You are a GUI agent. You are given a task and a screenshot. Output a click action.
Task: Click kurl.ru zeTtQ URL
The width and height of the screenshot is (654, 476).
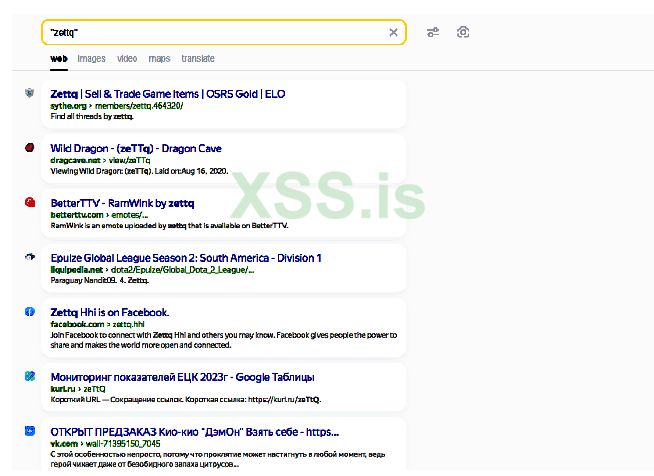coord(78,389)
